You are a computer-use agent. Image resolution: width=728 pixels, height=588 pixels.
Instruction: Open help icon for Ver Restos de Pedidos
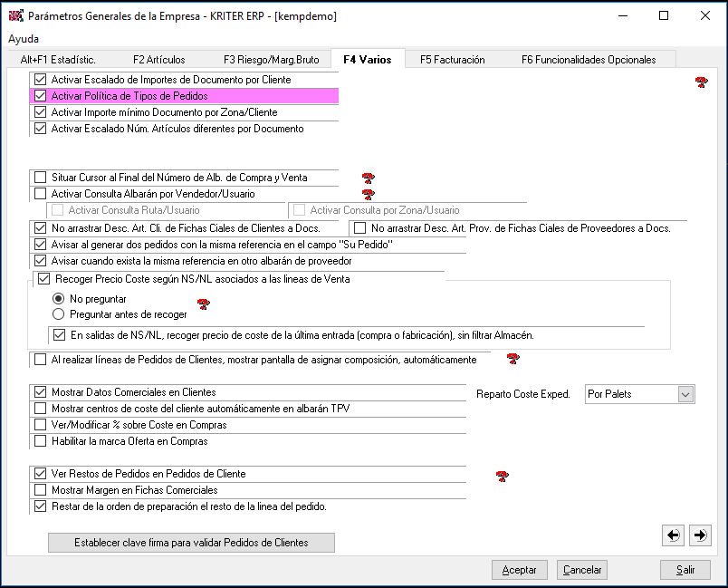click(502, 476)
